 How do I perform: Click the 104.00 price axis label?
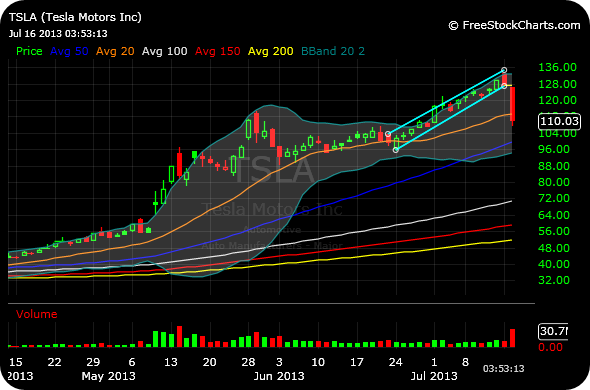(558, 133)
